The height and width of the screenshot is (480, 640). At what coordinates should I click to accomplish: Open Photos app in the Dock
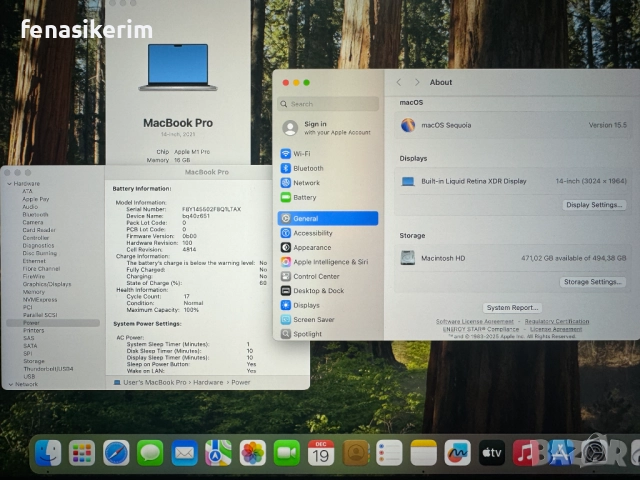point(253,453)
